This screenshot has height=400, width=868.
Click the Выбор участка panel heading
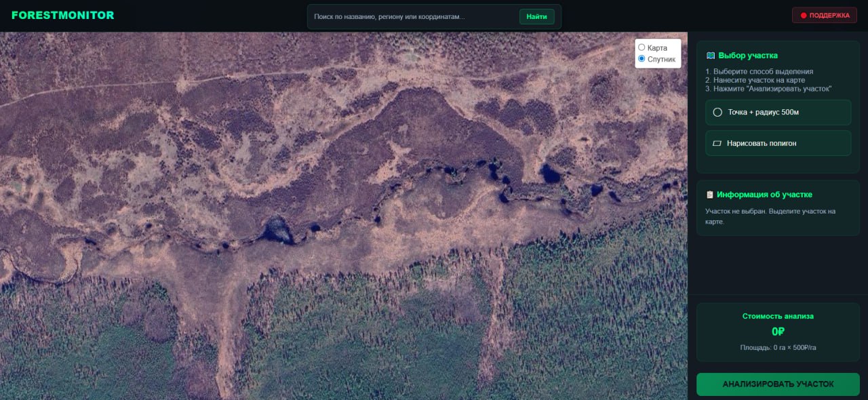(748, 56)
